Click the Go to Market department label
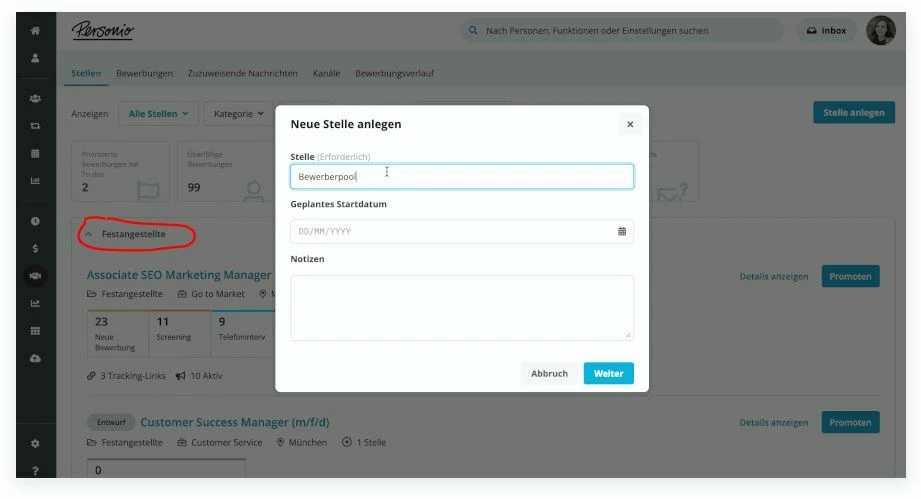Image resolution: width=921 pixels, height=499 pixels. pos(211,294)
